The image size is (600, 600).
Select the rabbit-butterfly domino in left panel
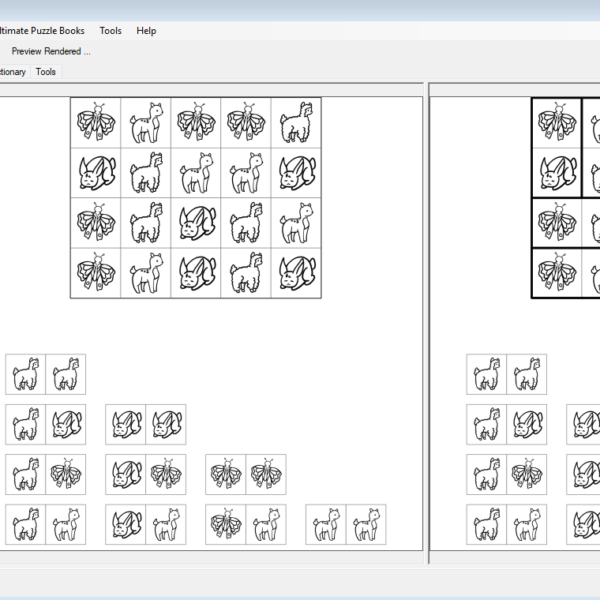tap(146, 475)
